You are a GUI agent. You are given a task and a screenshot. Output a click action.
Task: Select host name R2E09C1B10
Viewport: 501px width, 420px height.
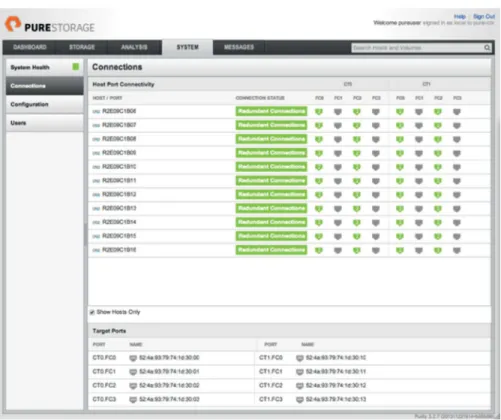point(119,167)
